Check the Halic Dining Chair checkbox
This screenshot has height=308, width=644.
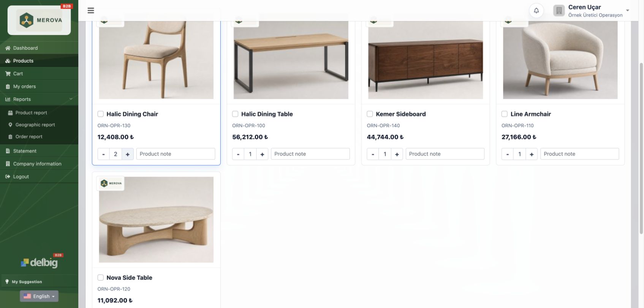point(101,114)
